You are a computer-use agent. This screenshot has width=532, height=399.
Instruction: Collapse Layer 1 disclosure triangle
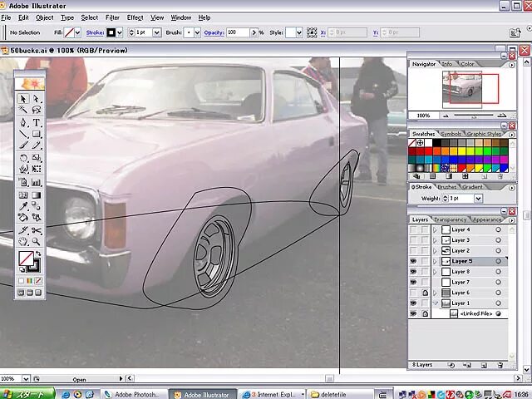[x=436, y=303]
